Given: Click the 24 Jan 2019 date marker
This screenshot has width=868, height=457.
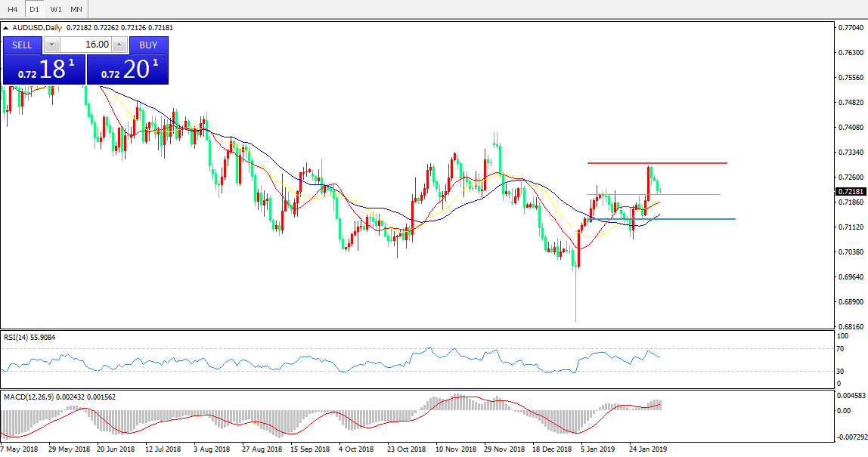Looking at the screenshot, I should 648,449.
